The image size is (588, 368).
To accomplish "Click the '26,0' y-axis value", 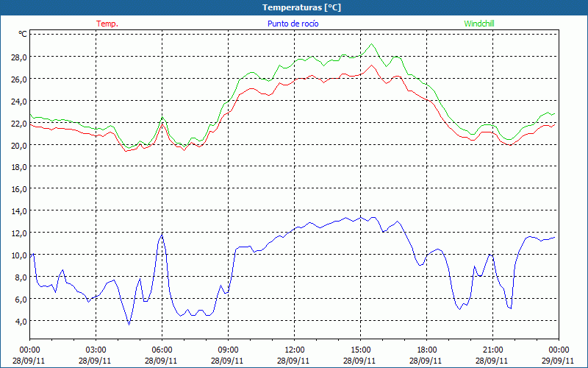I will (x=19, y=79).
